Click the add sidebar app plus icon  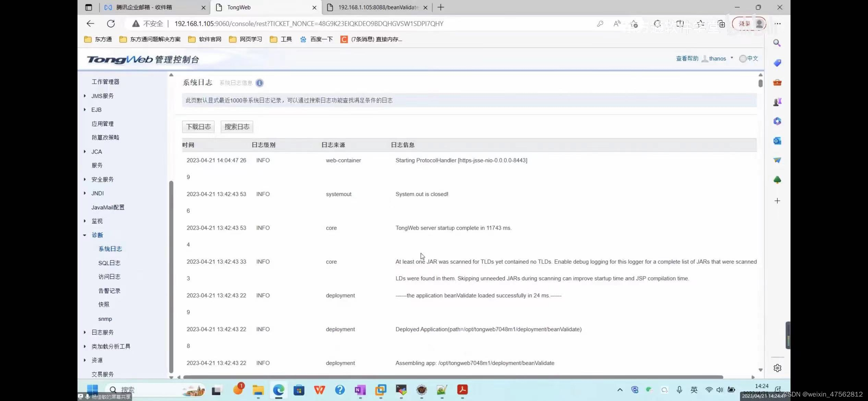pyautogui.click(x=777, y=201)
